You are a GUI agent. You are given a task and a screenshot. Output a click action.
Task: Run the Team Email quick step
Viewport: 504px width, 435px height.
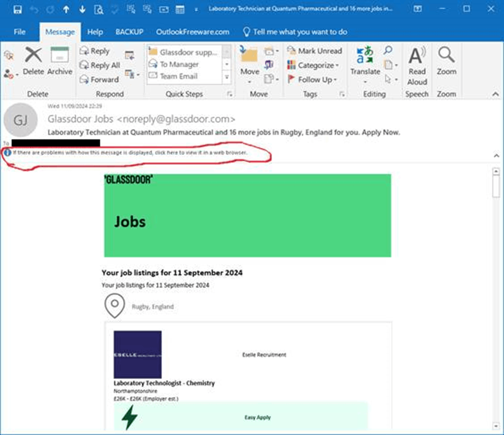click(x=185, y=76)
